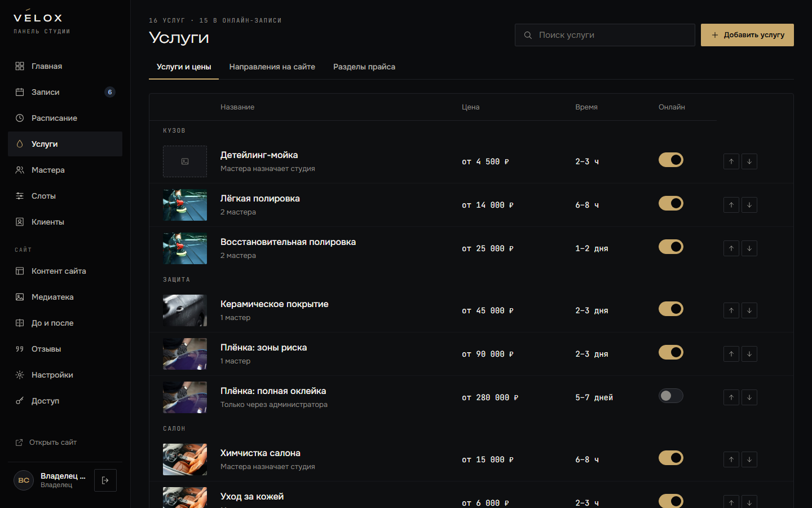Screen dimensions: 812x508
Task: Open До и после page
Action: tap(65, 323)
